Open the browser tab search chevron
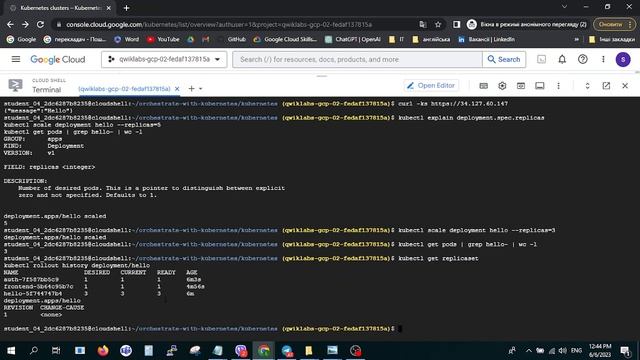 click(564, 7)
